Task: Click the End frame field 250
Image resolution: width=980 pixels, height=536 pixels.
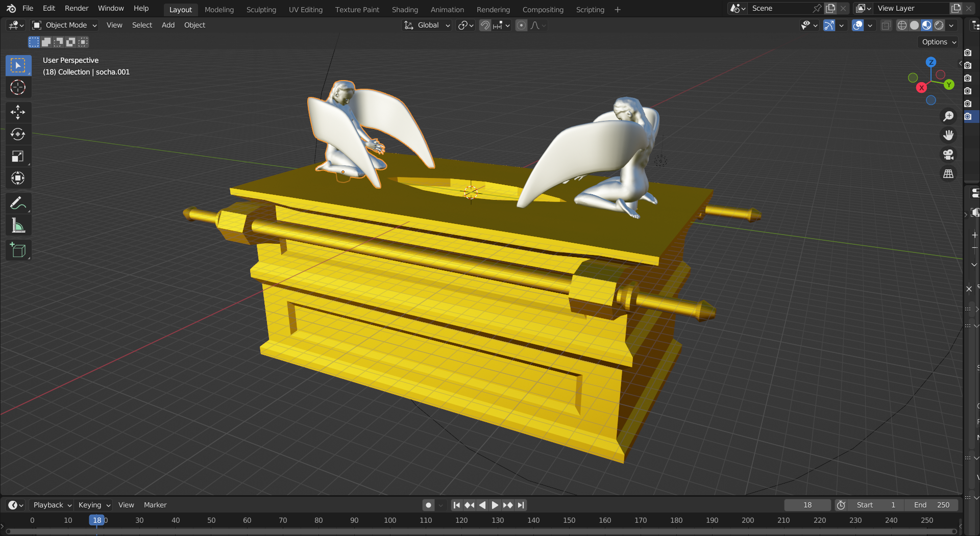Action: coord(932,505)
